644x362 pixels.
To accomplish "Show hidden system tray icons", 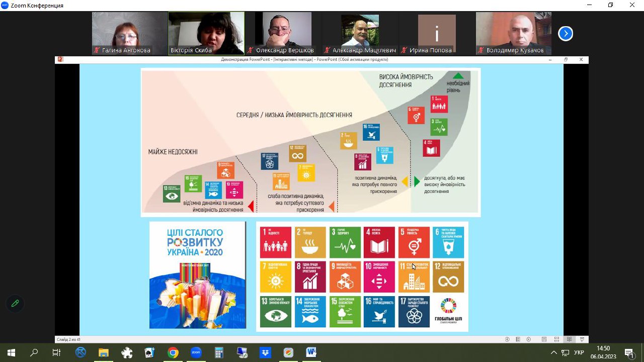I will (554, 352).
